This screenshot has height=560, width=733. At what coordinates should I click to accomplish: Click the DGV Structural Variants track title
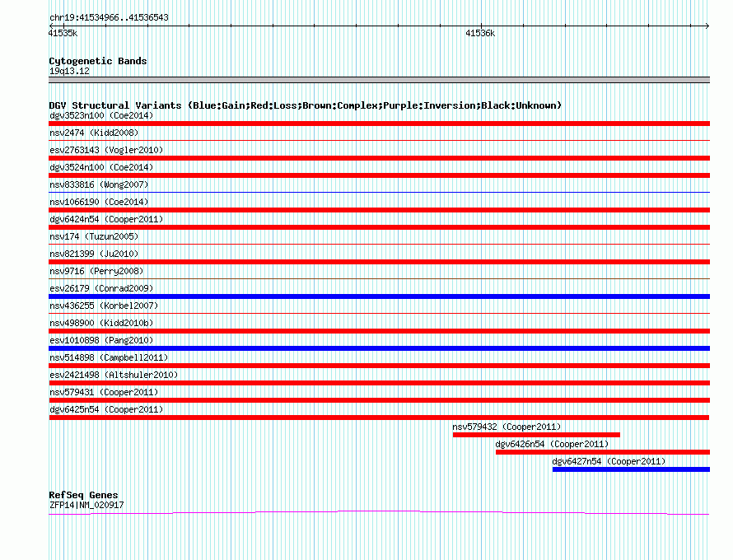click(305, 105)
